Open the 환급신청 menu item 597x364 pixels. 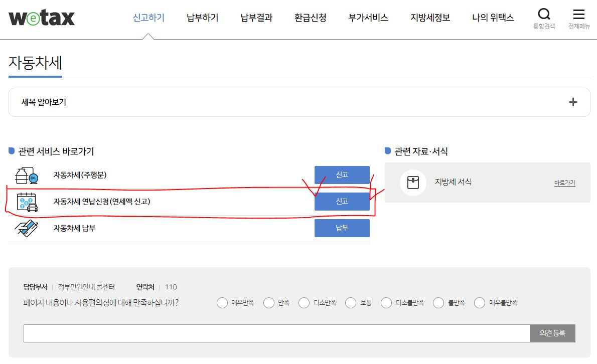310,17
